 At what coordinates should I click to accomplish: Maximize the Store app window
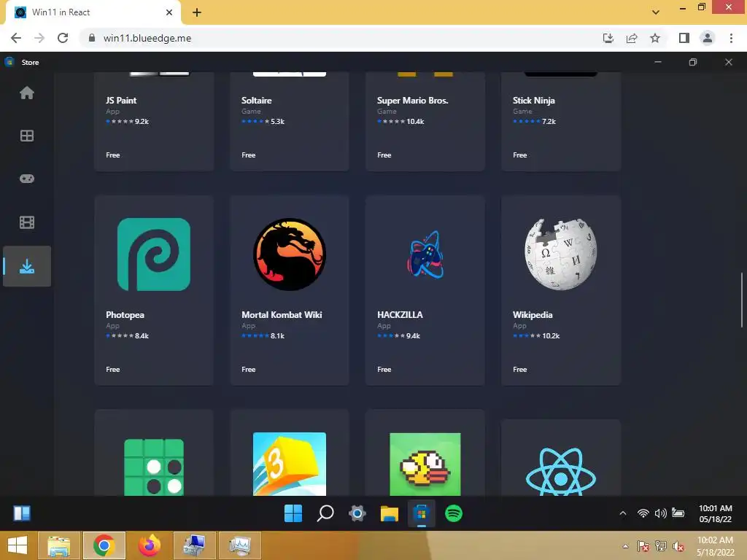[693, 62]
